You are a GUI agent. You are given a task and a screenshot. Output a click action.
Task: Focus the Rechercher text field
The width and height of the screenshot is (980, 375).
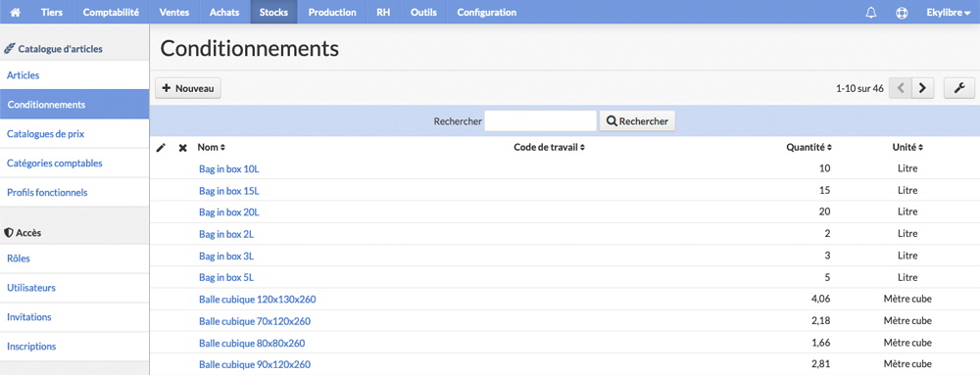tap(541, 121)
